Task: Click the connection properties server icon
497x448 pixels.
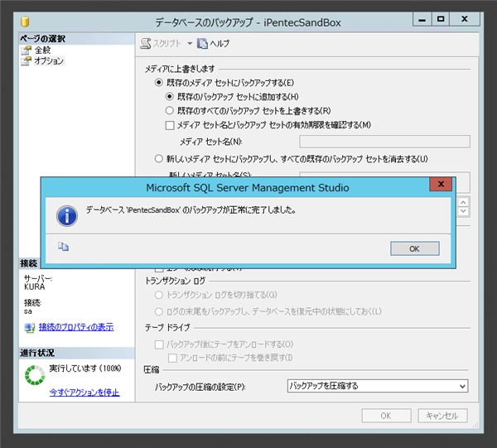Action: click(30, 328)
